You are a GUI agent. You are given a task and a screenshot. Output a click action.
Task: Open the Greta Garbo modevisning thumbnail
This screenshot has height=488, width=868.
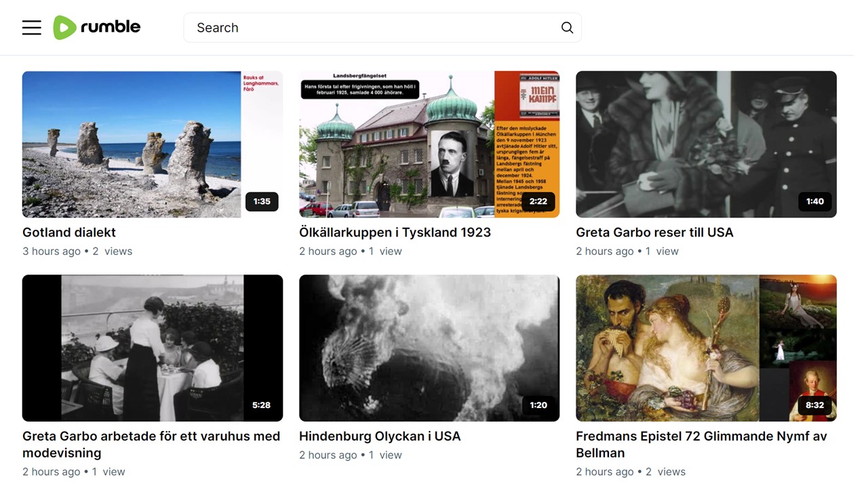(152, 348)
